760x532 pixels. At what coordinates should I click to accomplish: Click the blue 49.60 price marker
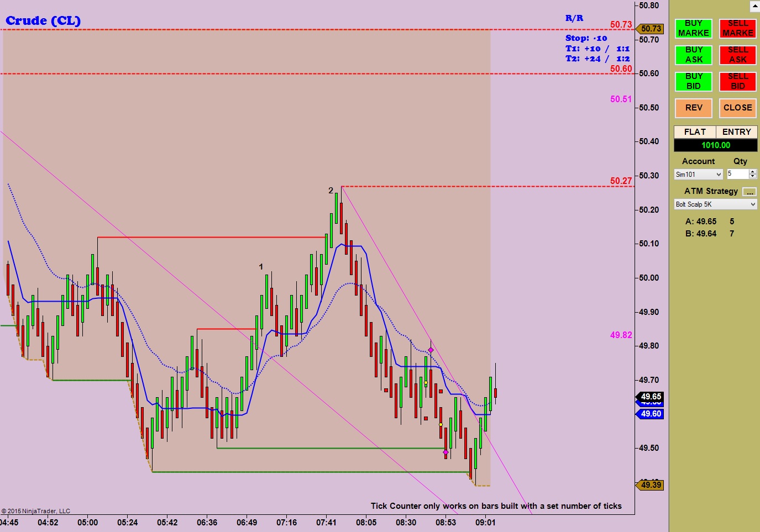coord(650,414)
